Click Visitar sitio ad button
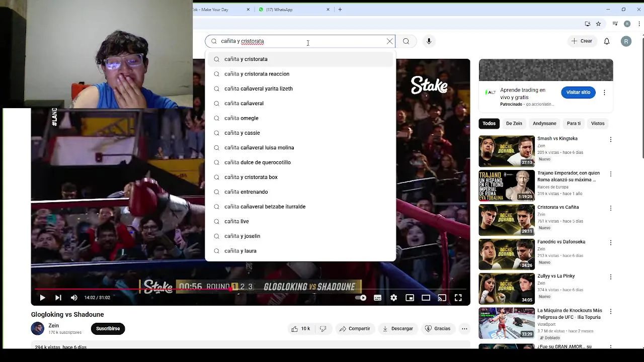This screenshot has width=644, height=362. [578, 93]
